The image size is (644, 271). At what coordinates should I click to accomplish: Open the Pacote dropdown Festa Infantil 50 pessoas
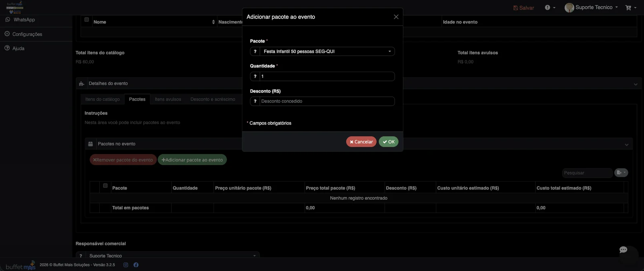click(x=327, y=52)
